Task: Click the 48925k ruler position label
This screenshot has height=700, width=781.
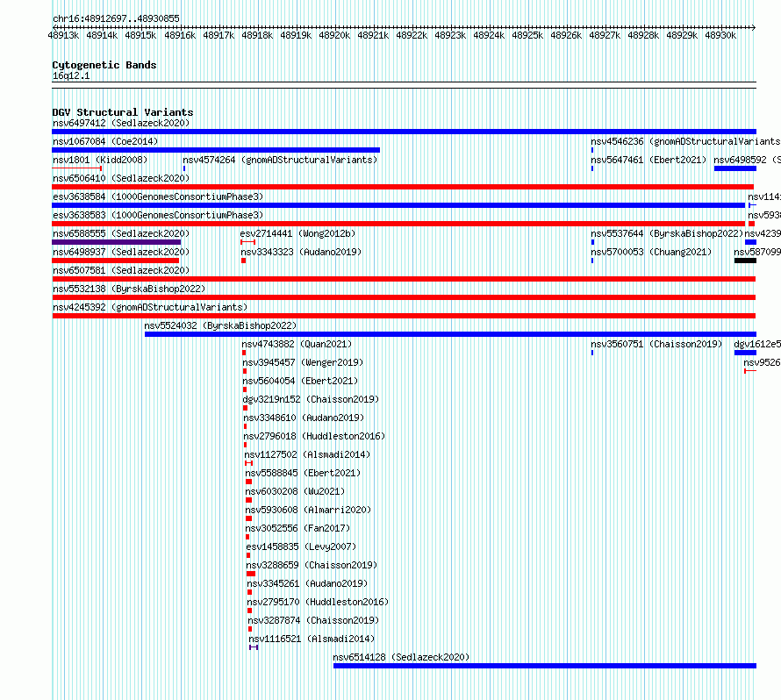Action: click(527, 35)
